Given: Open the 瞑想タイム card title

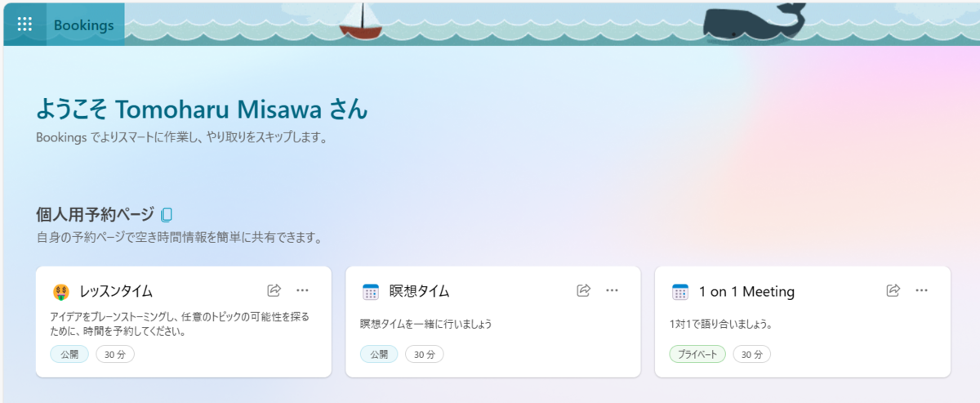Looking at the screenshot, I should pyautogui.click(x=420, y=292).
